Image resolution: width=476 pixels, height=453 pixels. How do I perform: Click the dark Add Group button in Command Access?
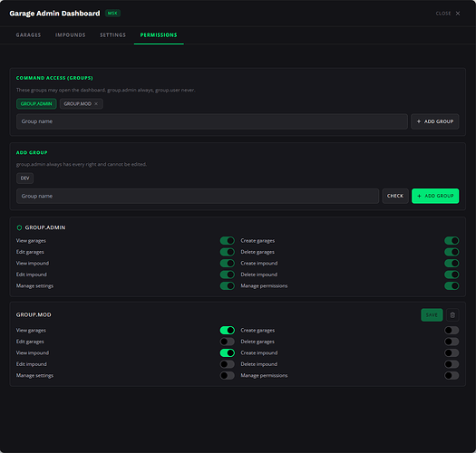click(435, 121)
